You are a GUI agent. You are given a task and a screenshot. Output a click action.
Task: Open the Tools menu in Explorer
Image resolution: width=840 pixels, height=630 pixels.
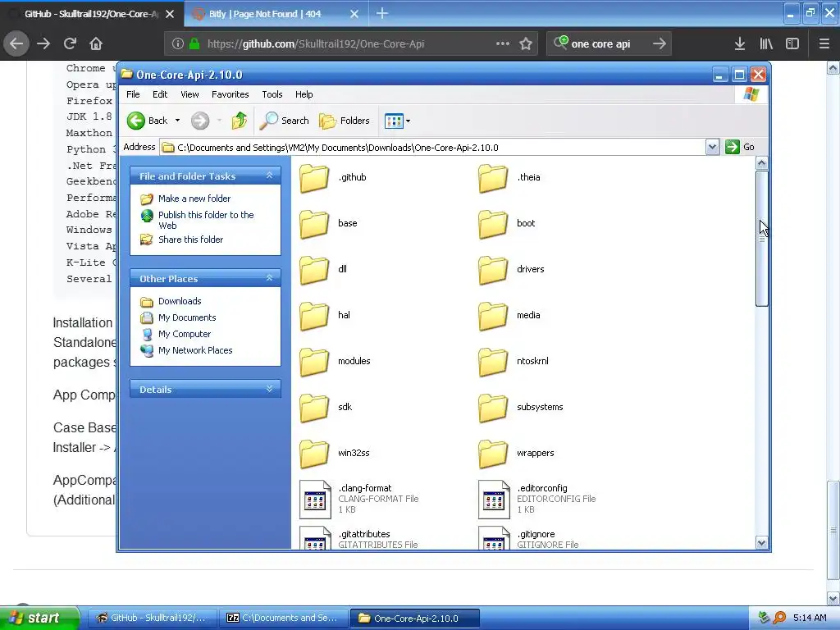272,94
